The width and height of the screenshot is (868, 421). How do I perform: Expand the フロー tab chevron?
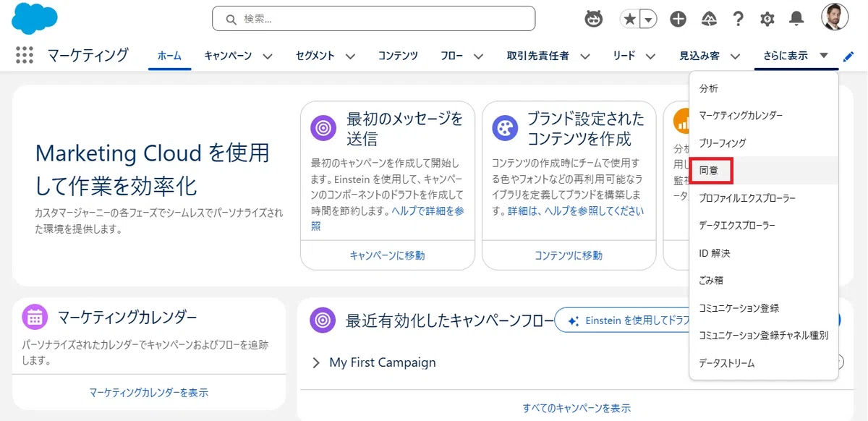478,56
